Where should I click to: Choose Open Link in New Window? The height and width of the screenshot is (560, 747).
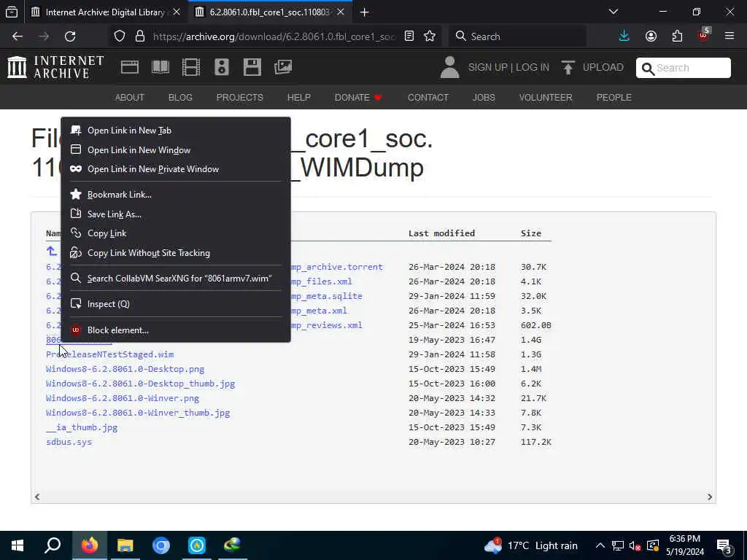tap(176, 150)
